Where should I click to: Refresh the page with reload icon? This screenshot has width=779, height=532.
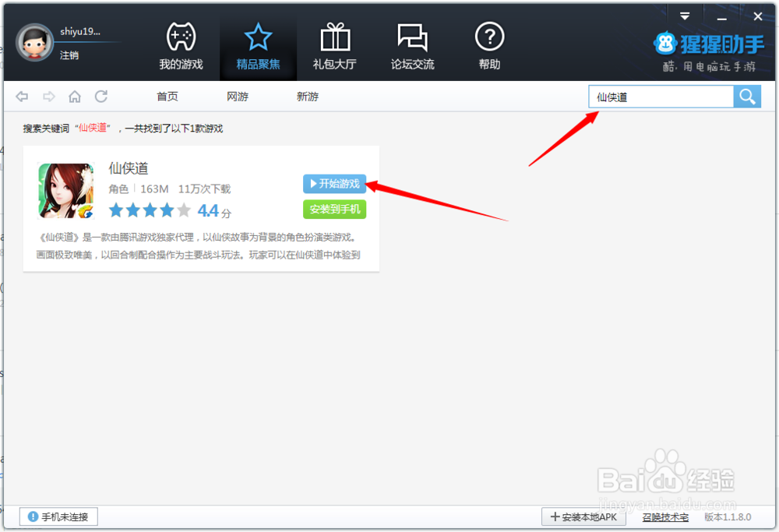coord(101,97)
